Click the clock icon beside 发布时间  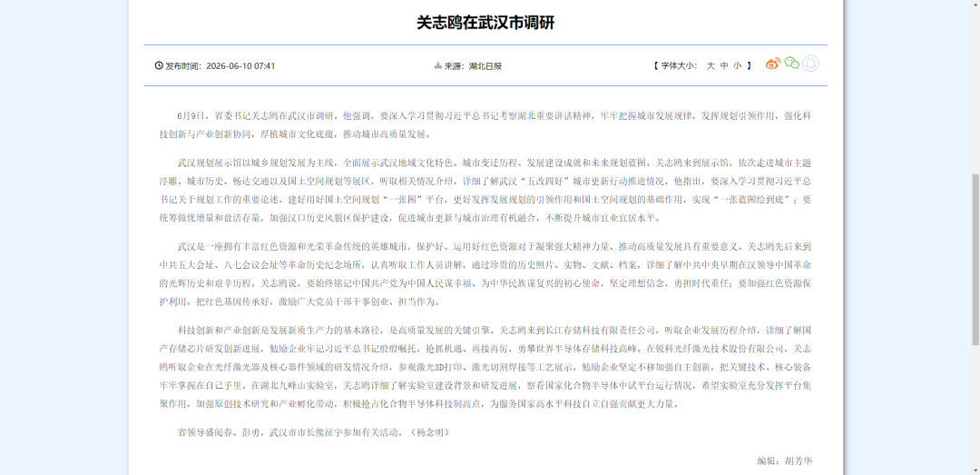(159, 65)
